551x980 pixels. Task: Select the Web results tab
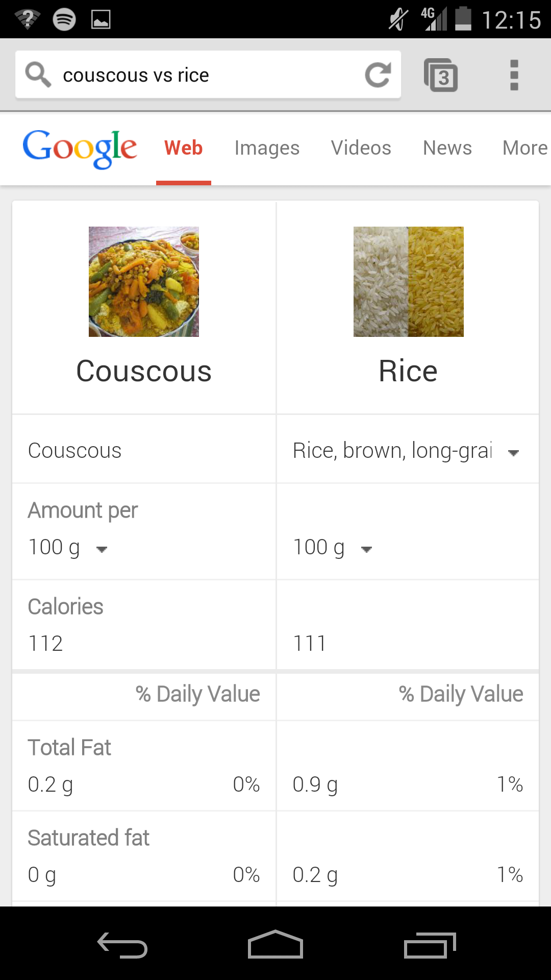pos(183,148)
